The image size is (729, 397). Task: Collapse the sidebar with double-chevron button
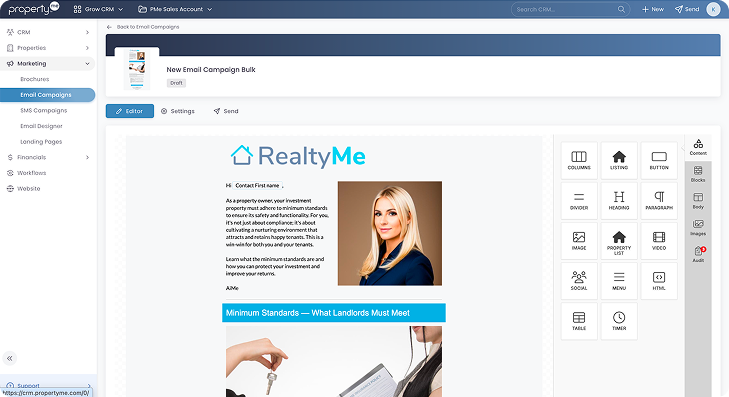[x=10, y=358]
